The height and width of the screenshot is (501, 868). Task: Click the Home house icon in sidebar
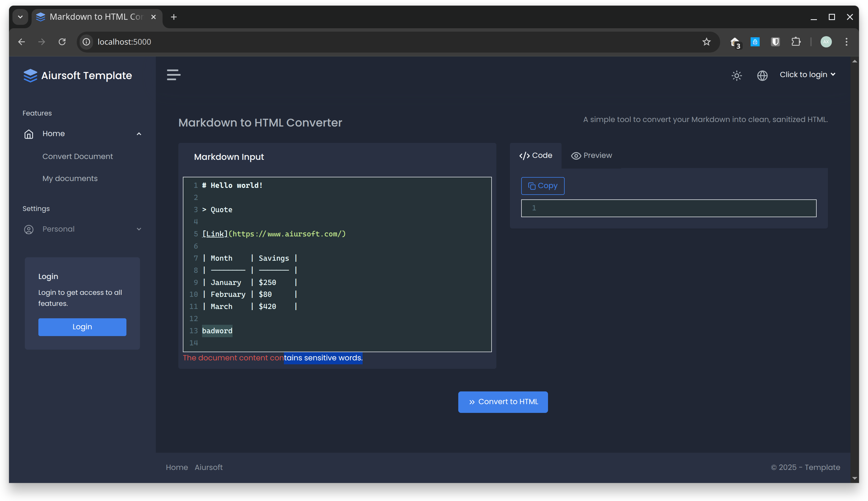point(29,134)
